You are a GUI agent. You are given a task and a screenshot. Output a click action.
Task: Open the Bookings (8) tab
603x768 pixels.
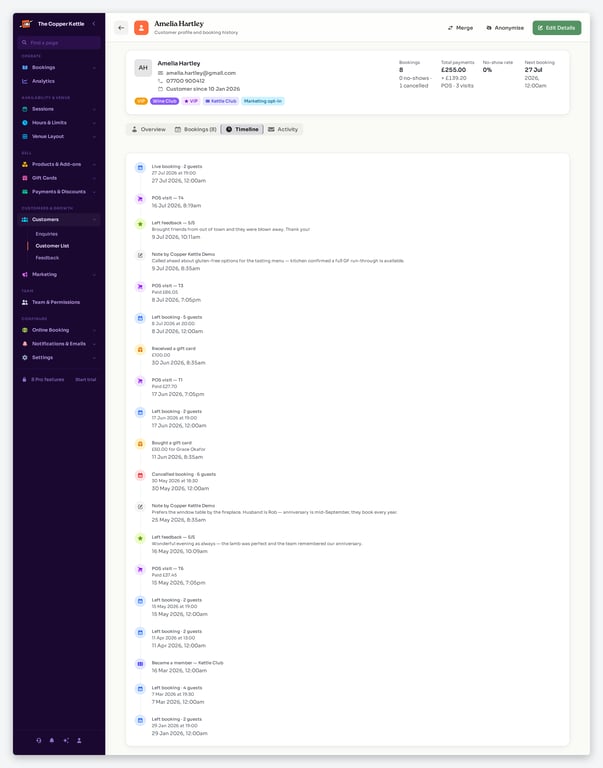point(195,129)
